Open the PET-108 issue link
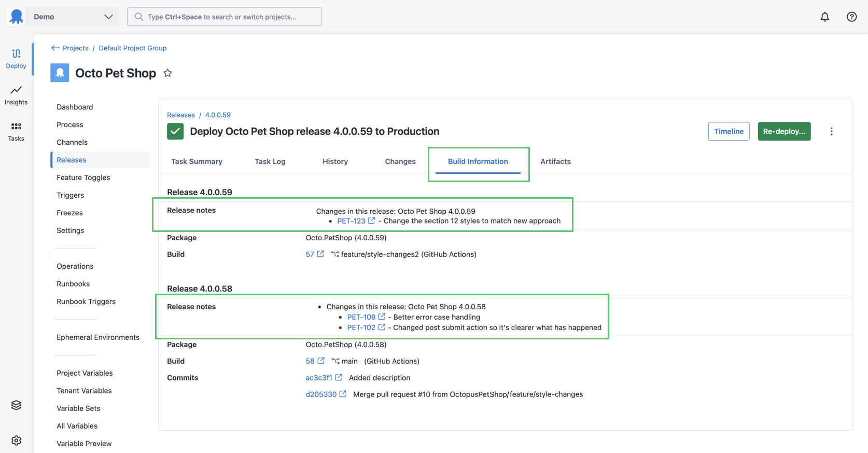This screenshot has height=453, width=868. [x=361, y=317]
